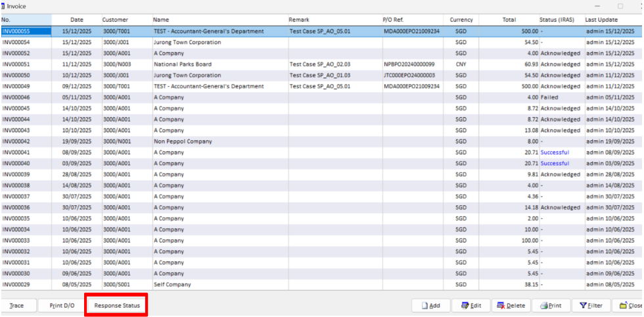Select invoice INV000050
Screen dimensions: 644x317
pyautogui.click(x=321, y=76)
